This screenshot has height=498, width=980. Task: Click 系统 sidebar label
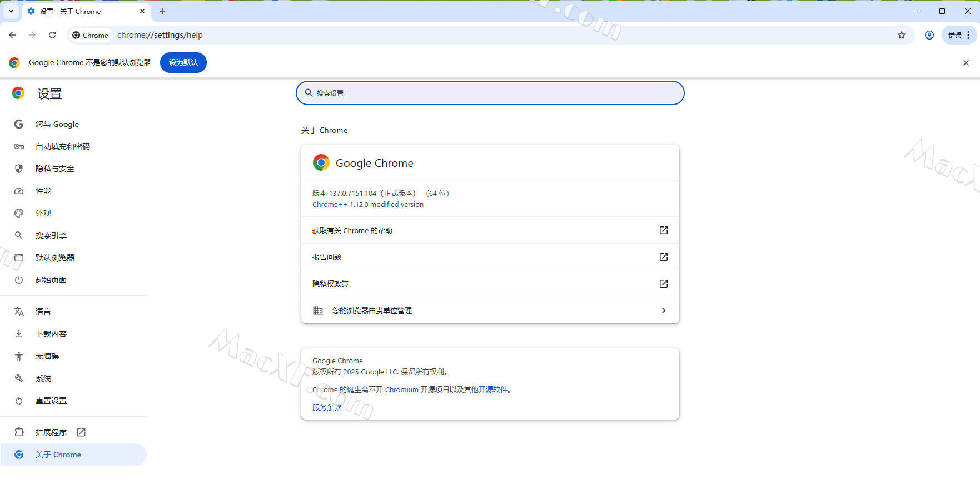43,378
